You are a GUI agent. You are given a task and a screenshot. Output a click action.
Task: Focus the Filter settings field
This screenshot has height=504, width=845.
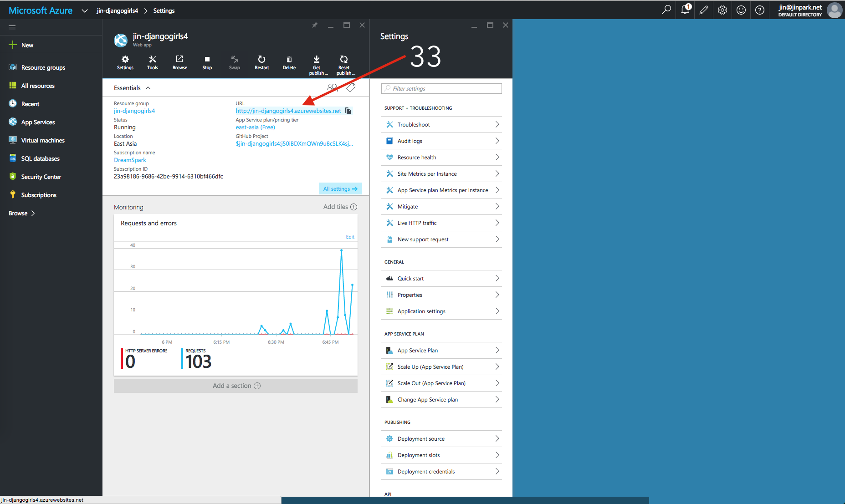pos(441,88)
